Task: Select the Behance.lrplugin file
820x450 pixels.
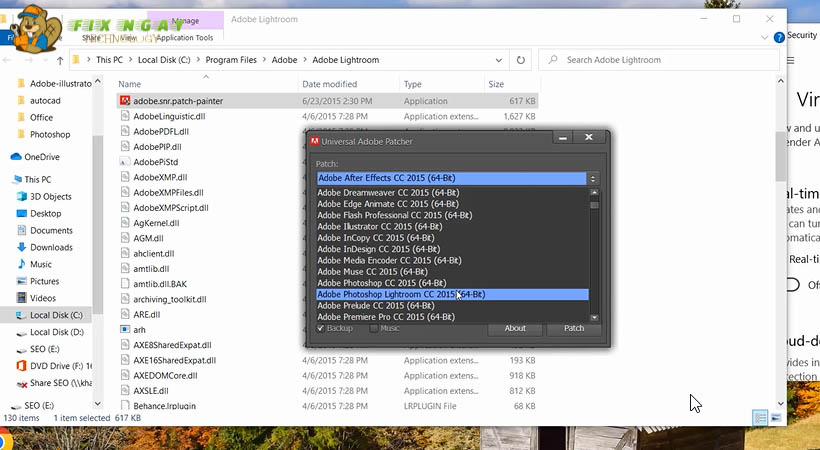Action: pos(164,406)
